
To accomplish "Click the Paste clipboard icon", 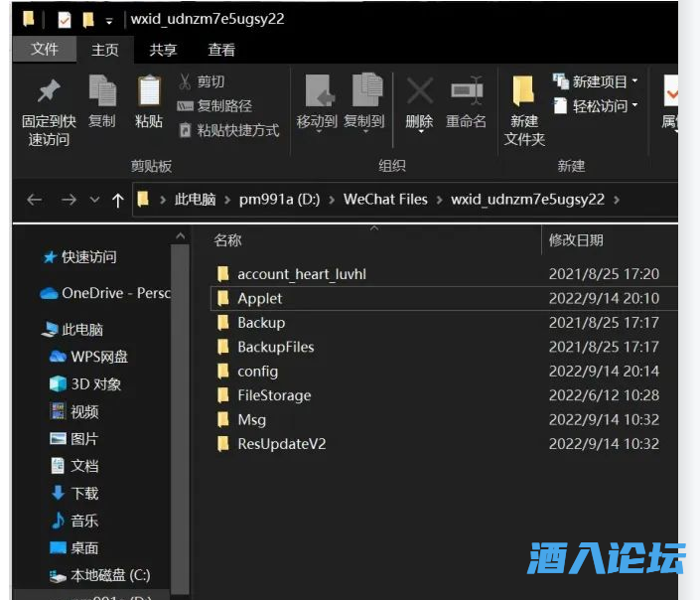I will 149,90.
